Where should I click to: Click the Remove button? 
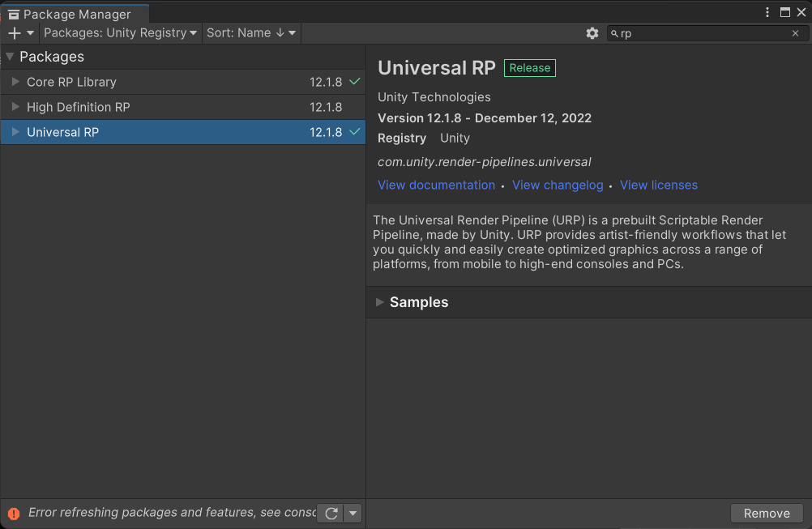coord(767,513)
